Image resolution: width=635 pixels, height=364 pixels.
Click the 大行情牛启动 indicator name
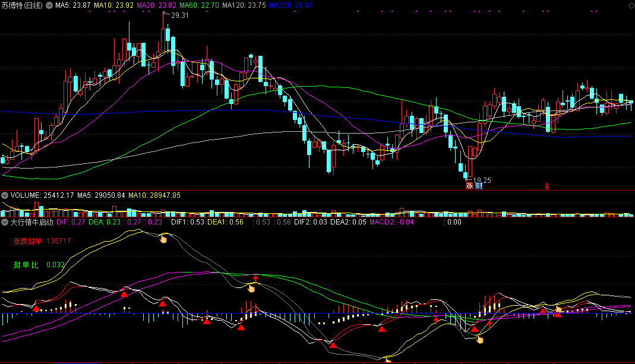(31, 222)
